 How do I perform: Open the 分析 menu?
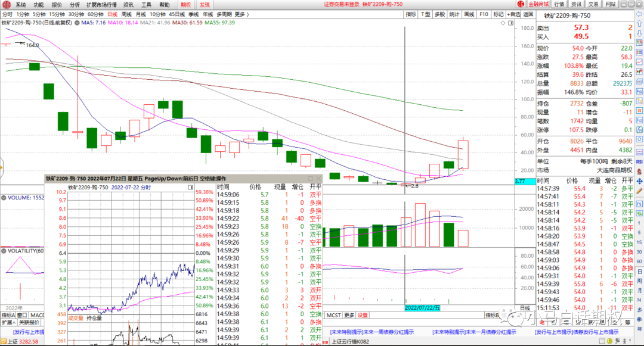click(x=75, y=4)
